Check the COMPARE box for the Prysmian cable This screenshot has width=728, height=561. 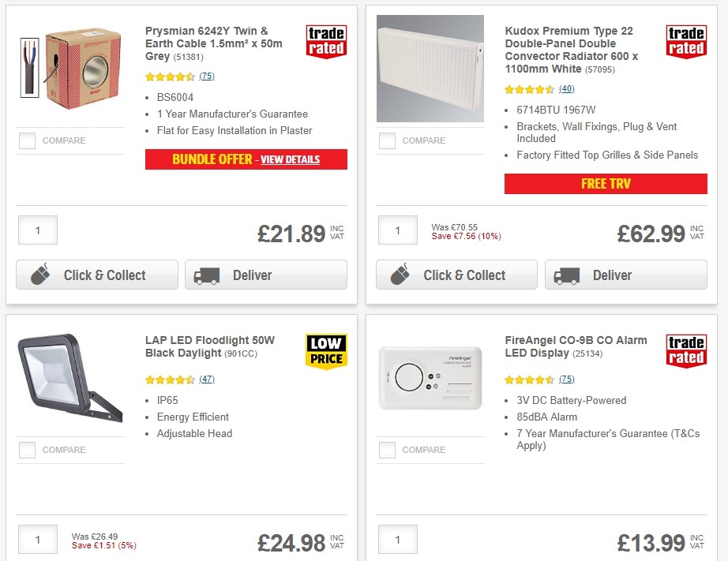[27, 140]
